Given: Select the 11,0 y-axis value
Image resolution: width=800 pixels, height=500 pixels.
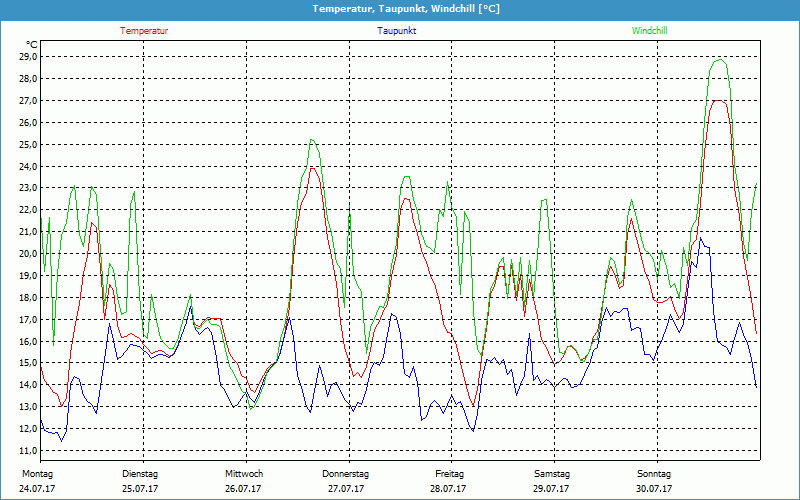Looking at the screenshot, I should click(x=28, y=451).
